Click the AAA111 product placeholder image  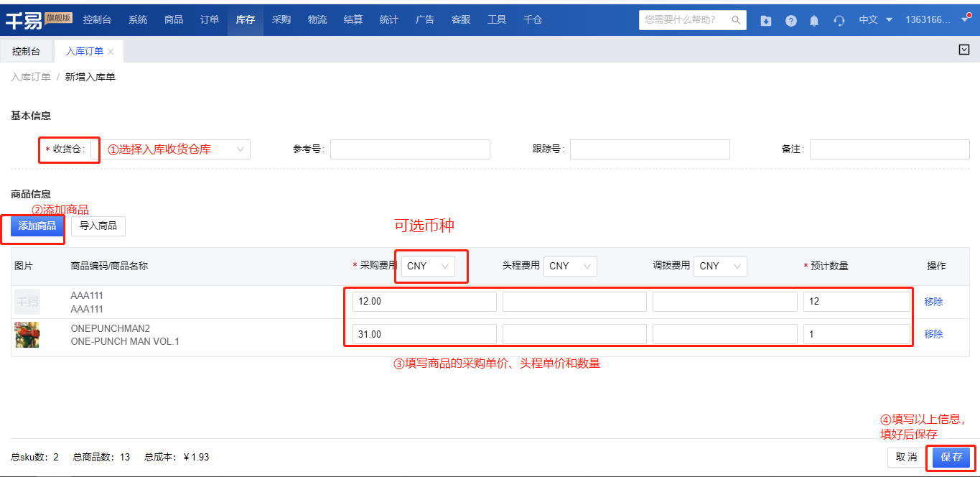[x=28, y=302]
